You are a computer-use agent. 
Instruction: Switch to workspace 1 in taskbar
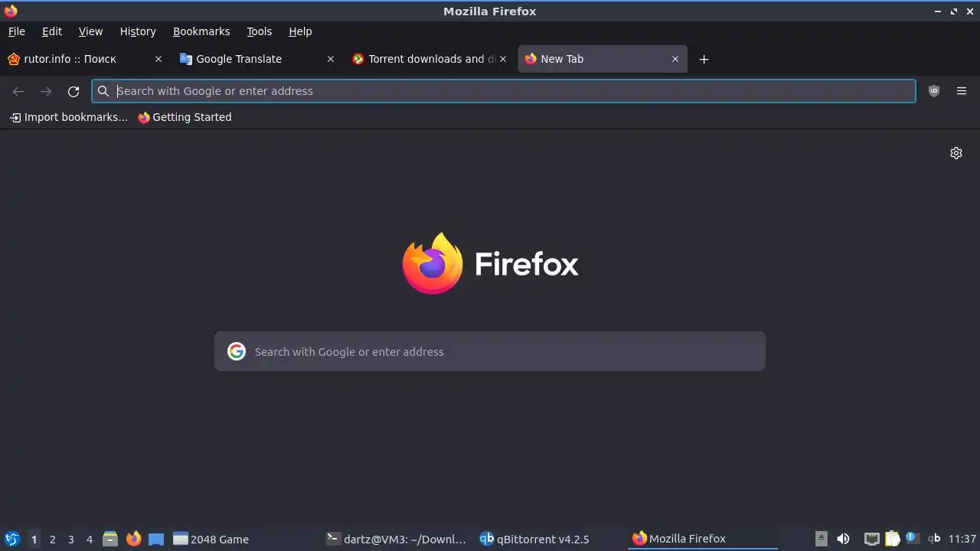click(34, 539)
